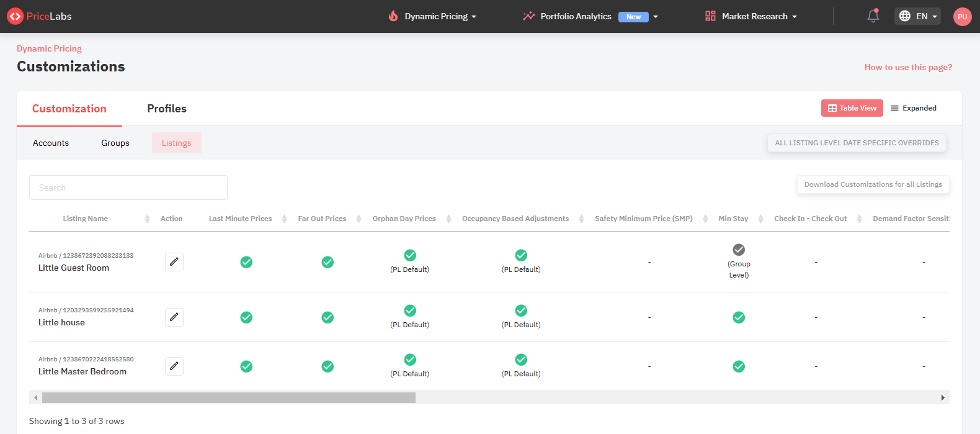Click Orphan Day Prices checkmark for Little Guest Room

pyautogui.click(x=410, y=255)
